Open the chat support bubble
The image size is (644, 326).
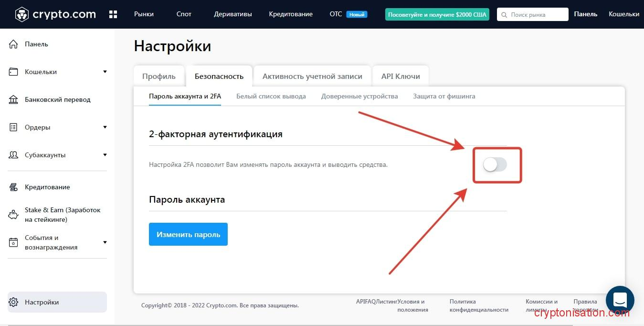[x=620, y=300]
